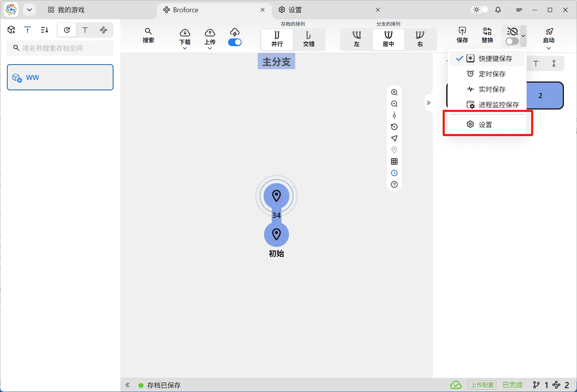This screenshot has height=392, width=577.
Task: Select the zoom out icon on canvas toolbar
Action: pos(394,104)
